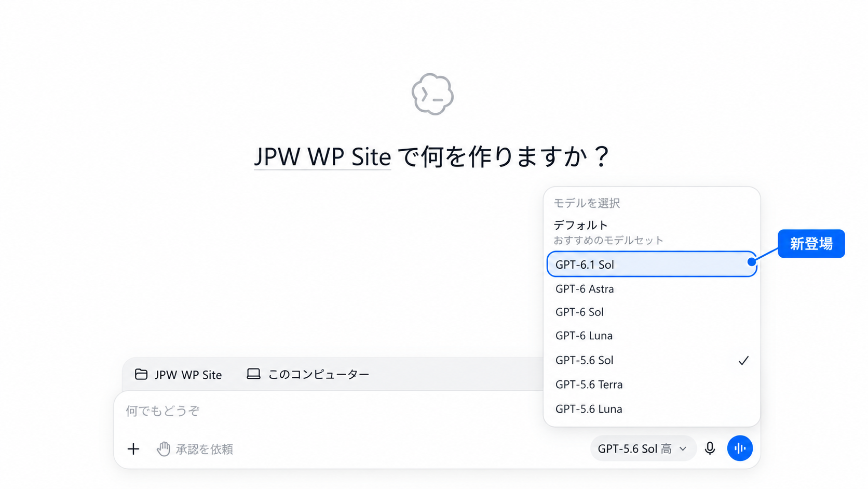Viewport: 868px width, 489px height.
Task: Select the デフォルト recommended model set
Action: pos(652,232)
